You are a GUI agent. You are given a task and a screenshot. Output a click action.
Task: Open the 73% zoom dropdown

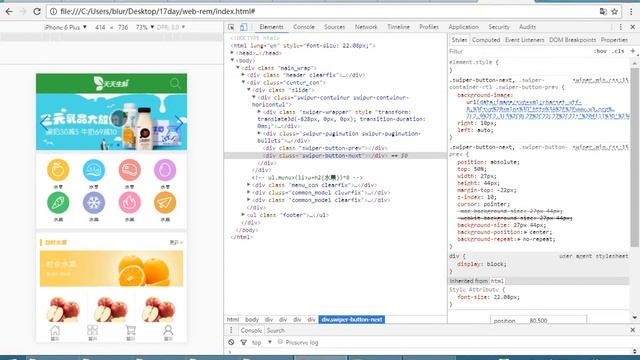pos(144,27)
